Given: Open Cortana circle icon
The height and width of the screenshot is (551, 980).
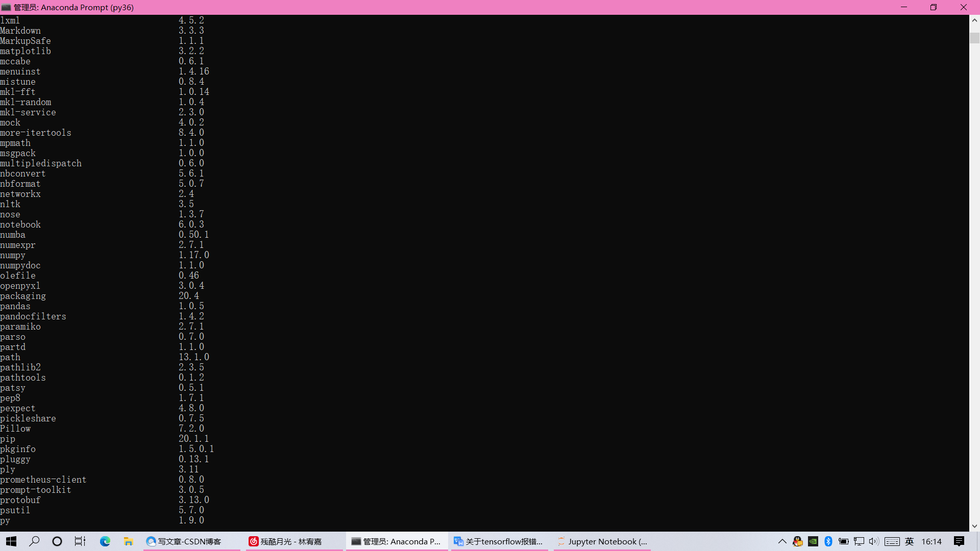Looking at the screenshot, I should pos(57,541).
